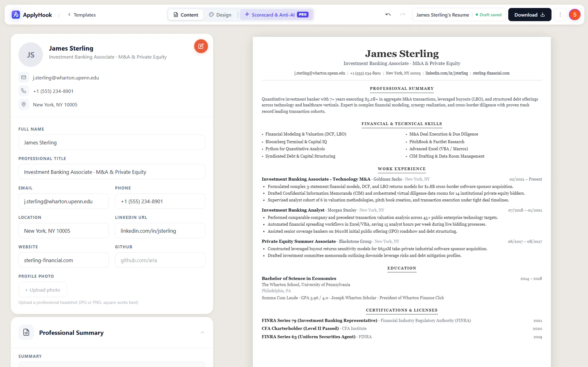The width and height of the screenshot is (588, 367).
Task: Rename James Sterling's Resume title
Action: click(443, 15)
